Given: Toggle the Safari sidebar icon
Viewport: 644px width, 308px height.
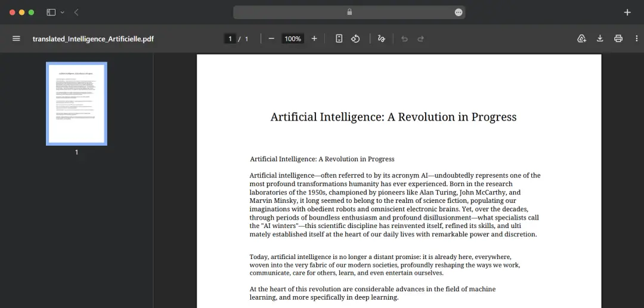Looking at the screenshot, I should [x=51, y=13].
